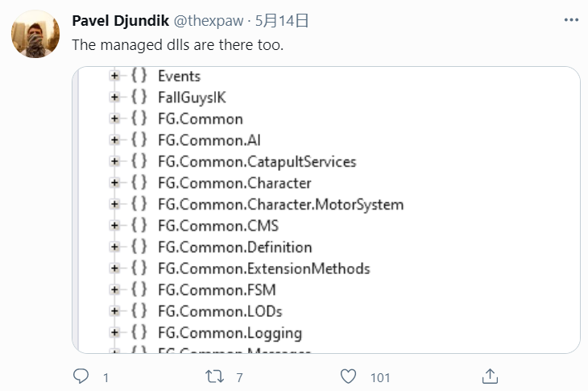Screen dimensions: 588x391
Task: Click namespace braces icon beside FG.Common.CMS
Action: (x=138, y=226)
